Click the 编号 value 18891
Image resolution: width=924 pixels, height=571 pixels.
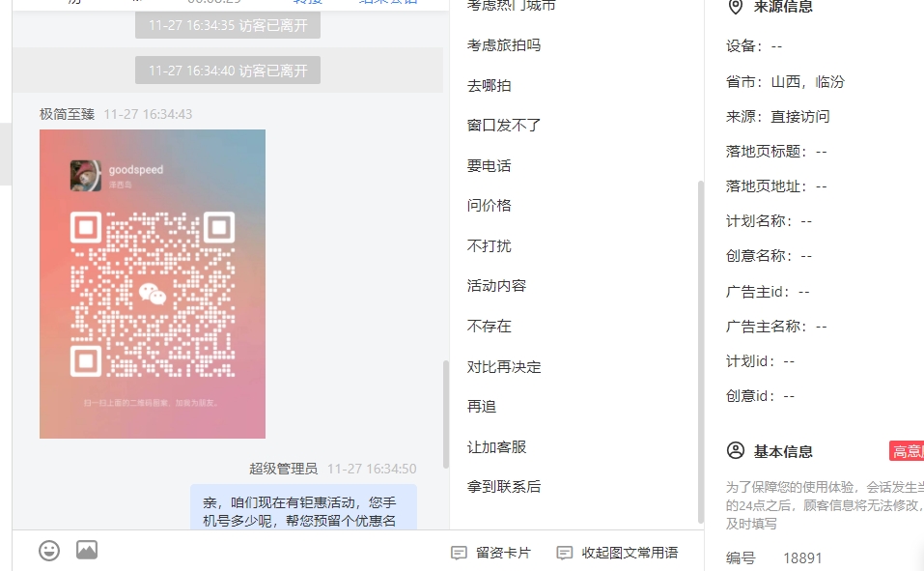tap(802, 558)
